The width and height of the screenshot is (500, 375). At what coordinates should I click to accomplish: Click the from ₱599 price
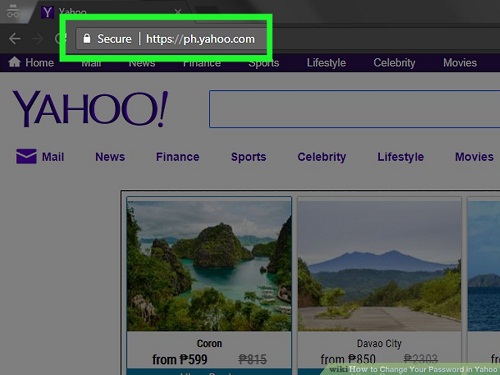180,359
